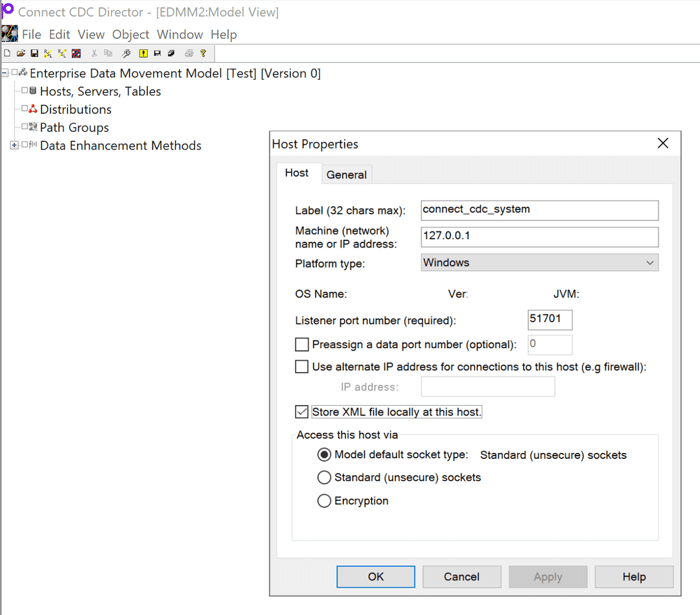Expand the Data Enhancement Methods tree node
700x615 pixels.
pyautogui.click(x=14, y=145)
